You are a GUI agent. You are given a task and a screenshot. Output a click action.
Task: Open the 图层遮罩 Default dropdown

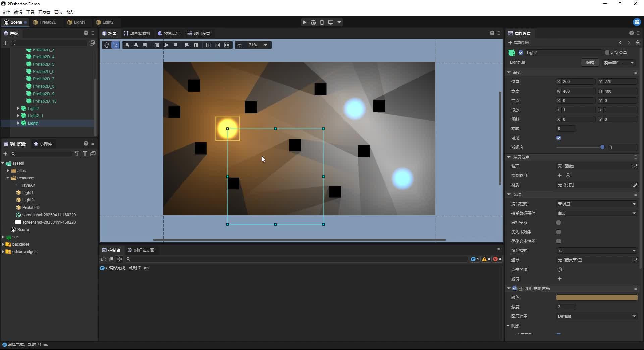[597, 316]
